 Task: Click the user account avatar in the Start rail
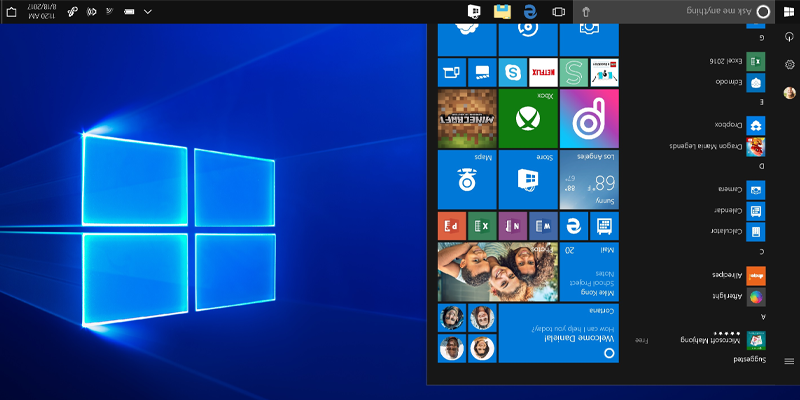[789, 92]
